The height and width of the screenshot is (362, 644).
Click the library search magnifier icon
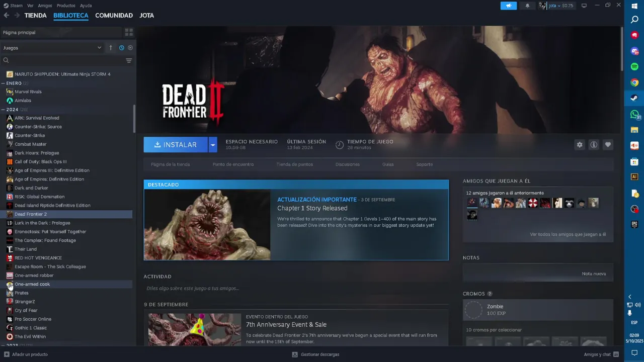(6, 60)
